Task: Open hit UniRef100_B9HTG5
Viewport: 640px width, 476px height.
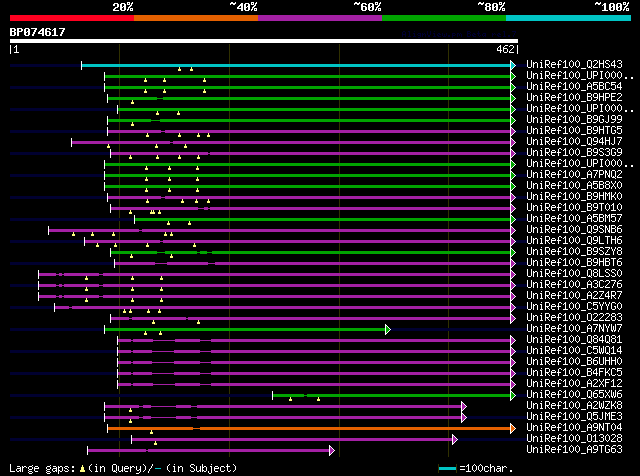Action: coord(574,131)
